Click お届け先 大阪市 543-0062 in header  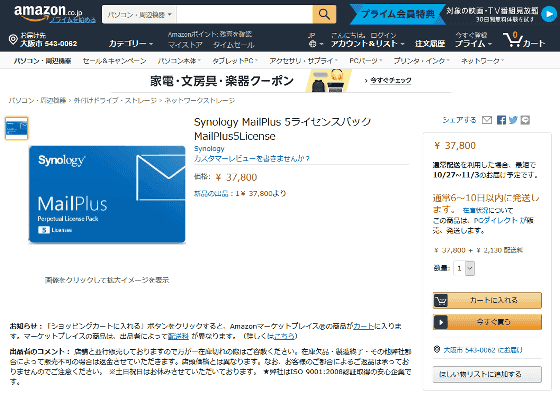click(43, 40)
